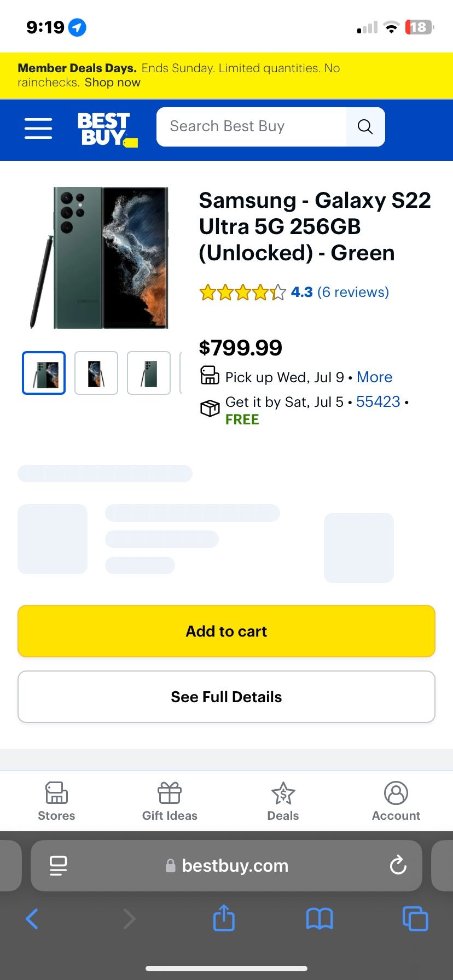Open the Safari share sheet
Screen dimensions: 453x980
[224, 918]
